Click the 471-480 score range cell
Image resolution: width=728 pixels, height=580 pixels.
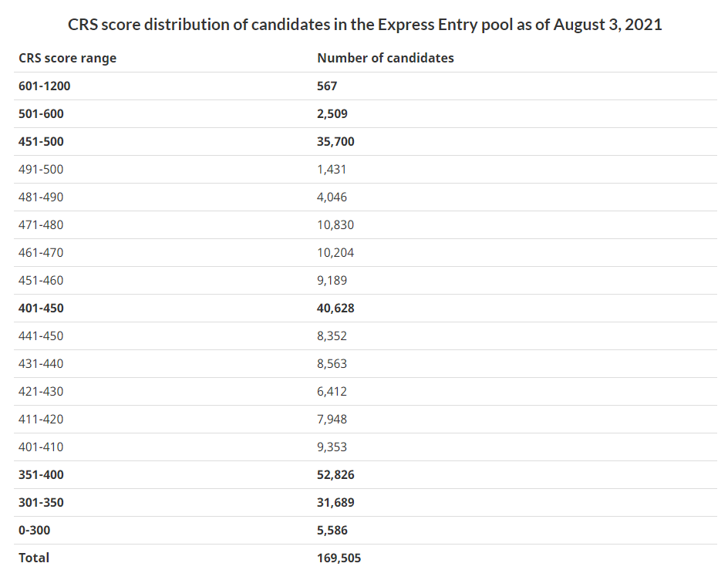coord(41,224)
